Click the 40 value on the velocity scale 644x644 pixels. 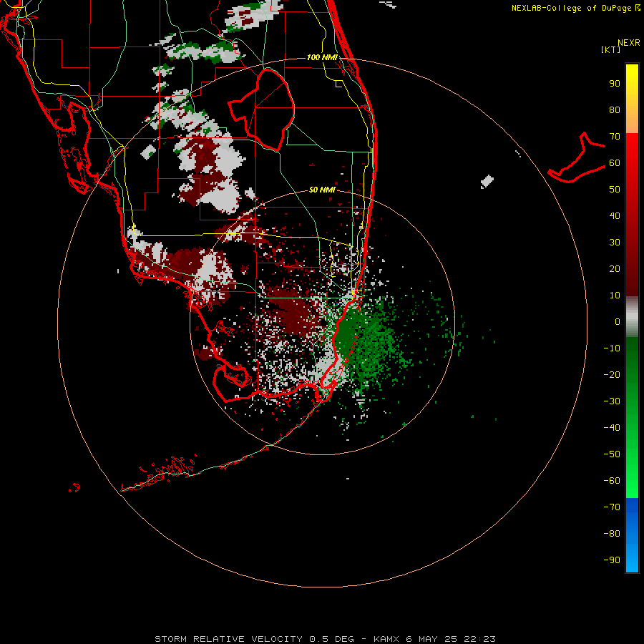coord(615,215)
